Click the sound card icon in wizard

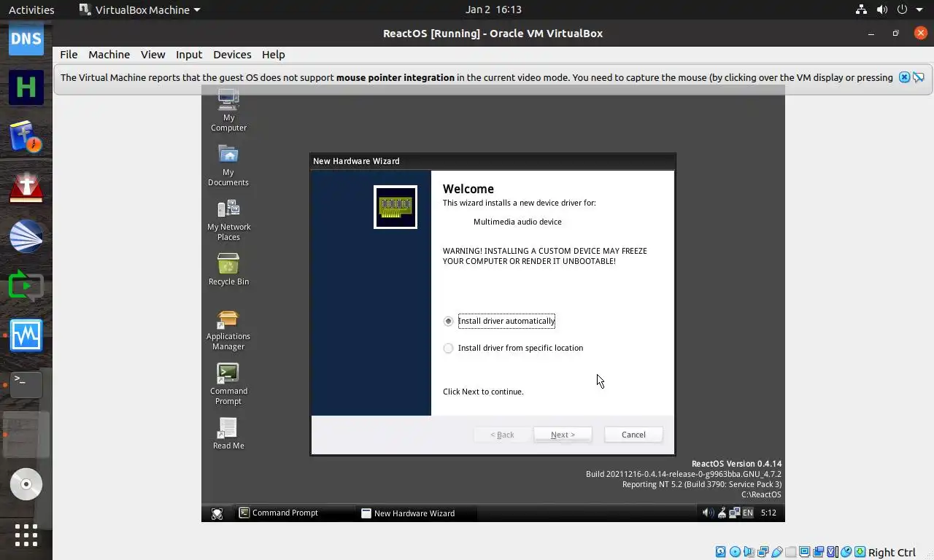coord(395,207)
